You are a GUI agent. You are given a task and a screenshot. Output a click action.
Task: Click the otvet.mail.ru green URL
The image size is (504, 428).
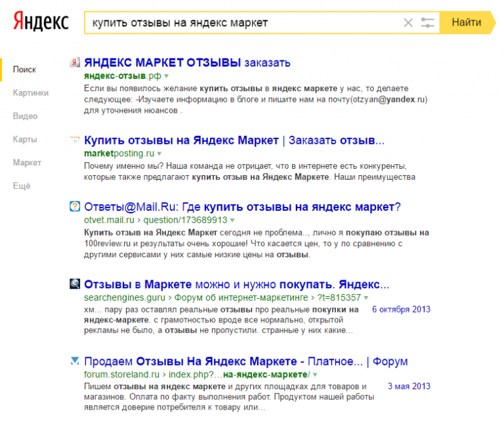(109, 220)
